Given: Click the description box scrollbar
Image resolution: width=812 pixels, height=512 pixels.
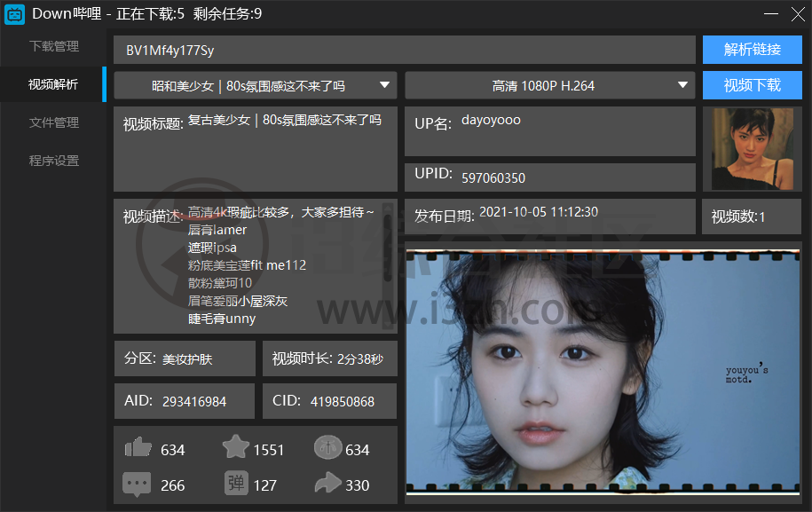Looking at the screenshot, I should (388, 266).
